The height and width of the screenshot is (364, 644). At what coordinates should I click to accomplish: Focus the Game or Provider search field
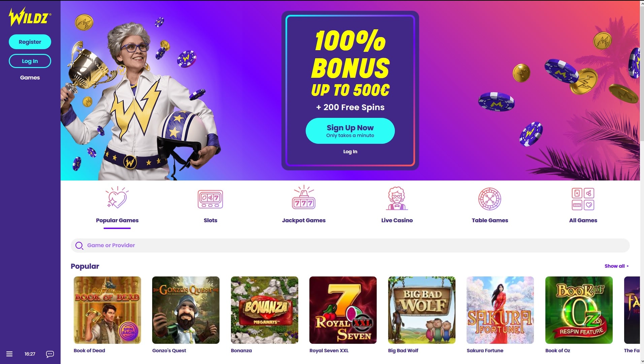(x=350, y=245)
